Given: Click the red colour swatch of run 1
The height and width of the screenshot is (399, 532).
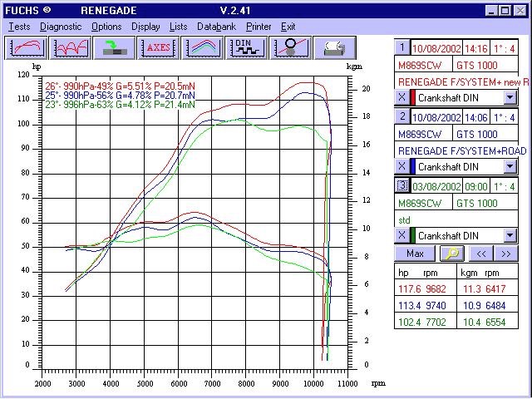Looking at the screenshot, I should point(413,98).
